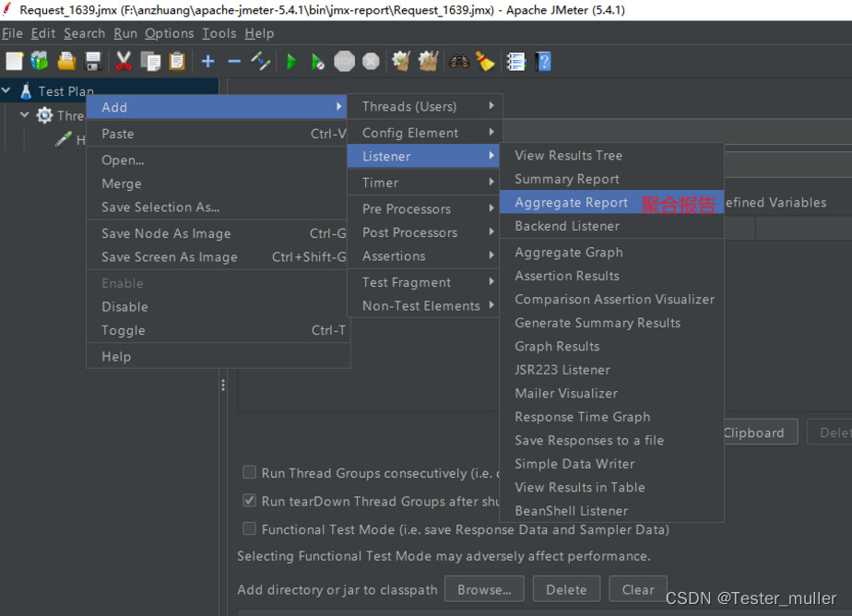Viewport: 852px width, 616px height.
Task: Select Aggregate Graph entry
Action: (612, 253)
